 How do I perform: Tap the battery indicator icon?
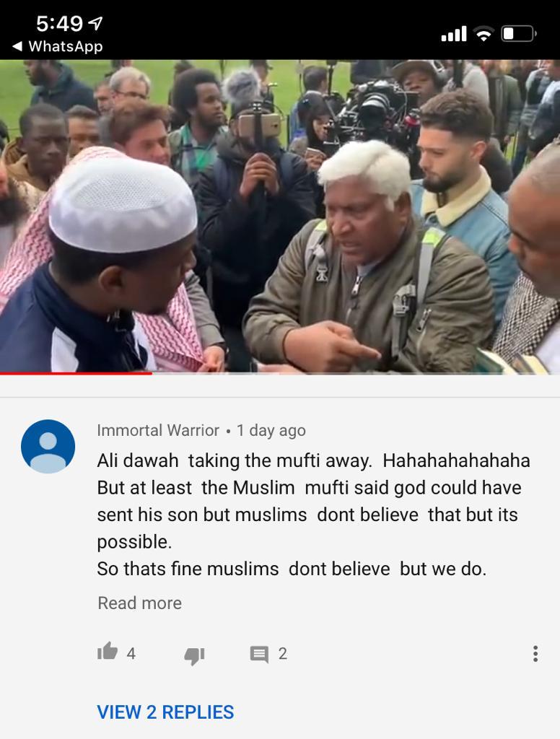pyautogui.click(x=519, y=34)
